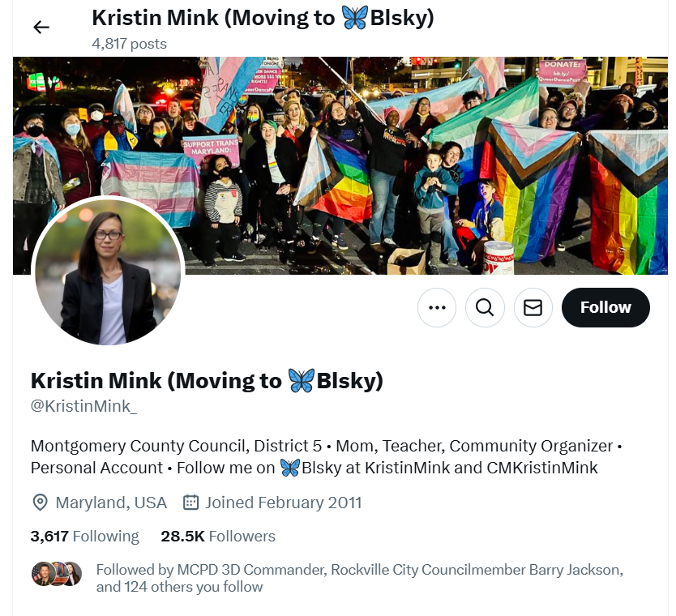
Task: Click the Joined February 2011 text
Action: coord(283,503)
